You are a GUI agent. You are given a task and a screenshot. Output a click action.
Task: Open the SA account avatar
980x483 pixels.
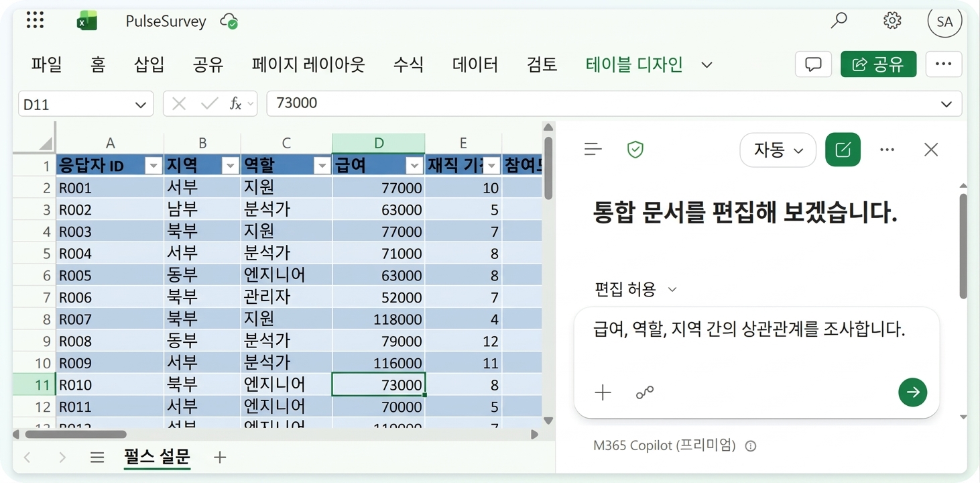click(x=945, y=21)
